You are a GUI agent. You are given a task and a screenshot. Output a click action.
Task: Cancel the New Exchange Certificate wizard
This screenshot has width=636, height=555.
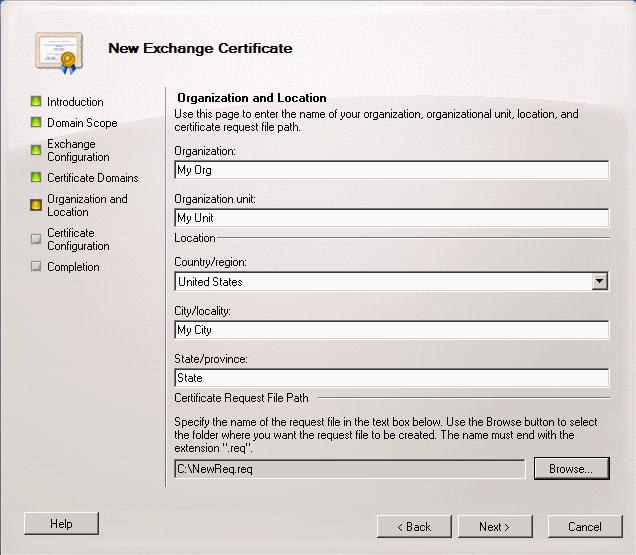coord(584,527)
